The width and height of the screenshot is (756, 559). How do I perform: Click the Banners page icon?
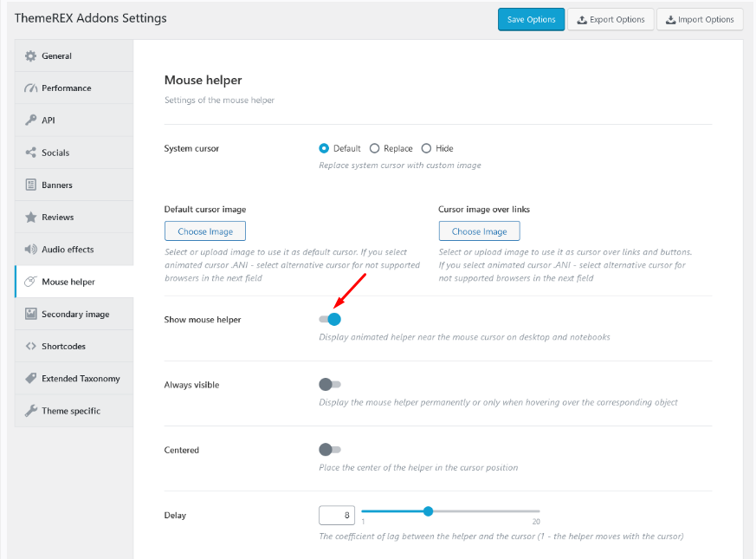31,185
